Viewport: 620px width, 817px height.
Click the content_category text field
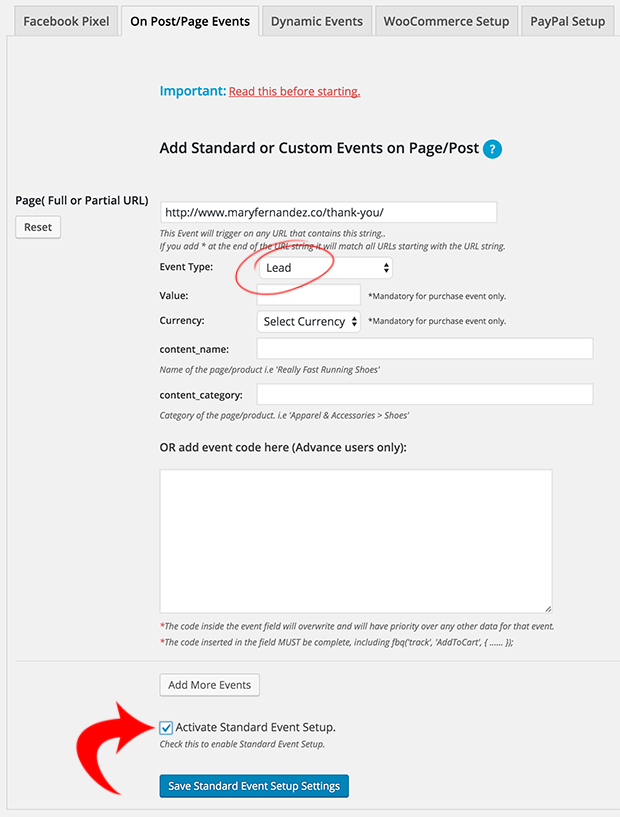[425, 394]
